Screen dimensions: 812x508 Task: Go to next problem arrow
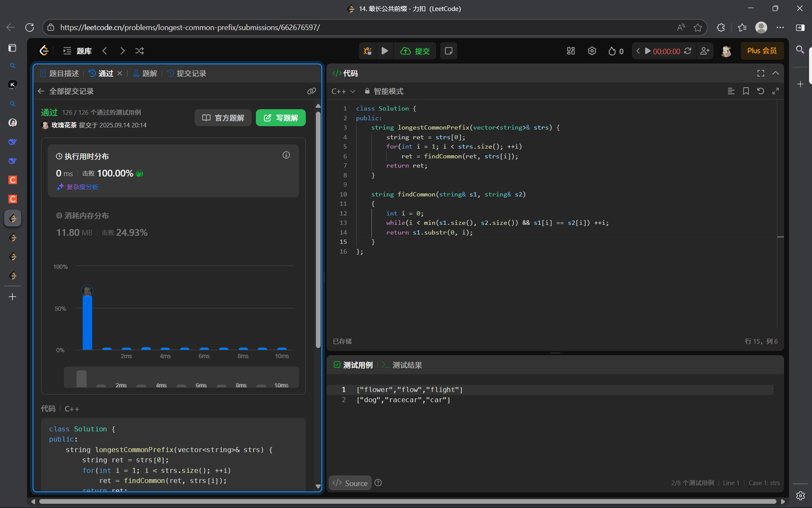[x=122, y=51]
